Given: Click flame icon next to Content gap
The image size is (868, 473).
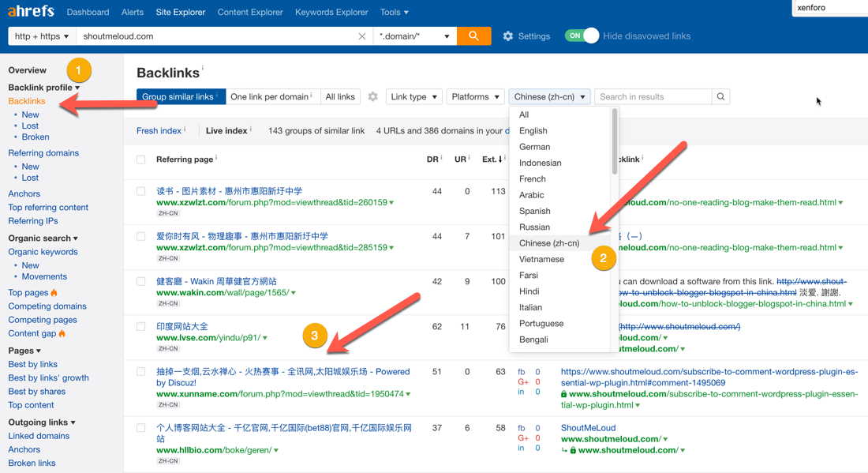Looking at the screenshot, I should (62, 333).
